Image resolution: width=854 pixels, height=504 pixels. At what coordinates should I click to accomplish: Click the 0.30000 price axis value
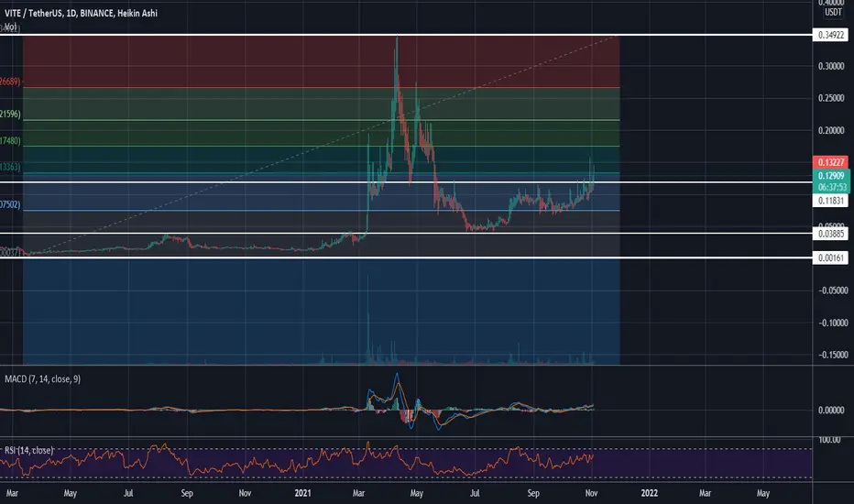click(x=831, y=66)
